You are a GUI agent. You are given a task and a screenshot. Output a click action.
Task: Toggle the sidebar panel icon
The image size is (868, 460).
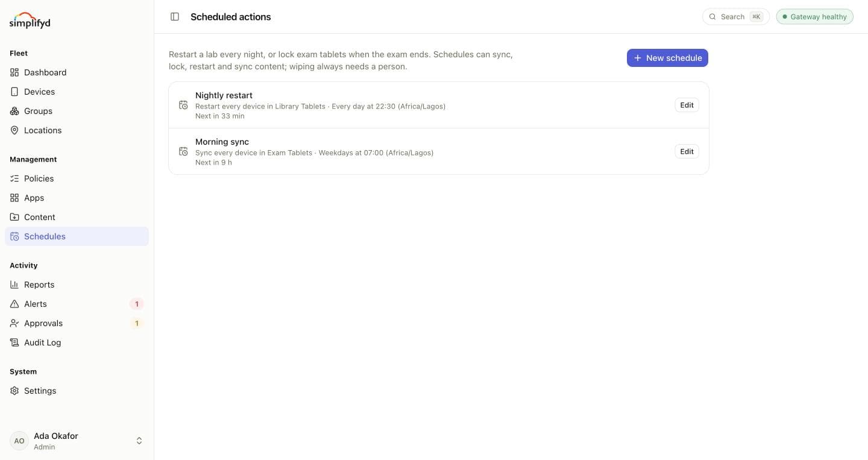point(175,17)
